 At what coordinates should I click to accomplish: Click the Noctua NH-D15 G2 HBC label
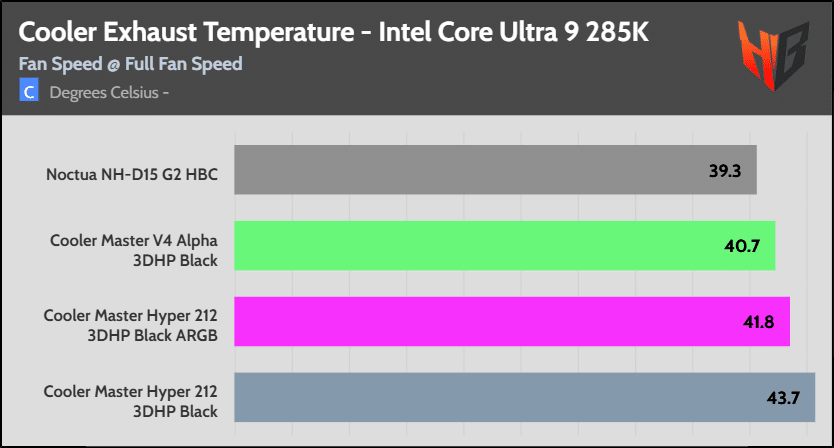[x=132, y=175]
